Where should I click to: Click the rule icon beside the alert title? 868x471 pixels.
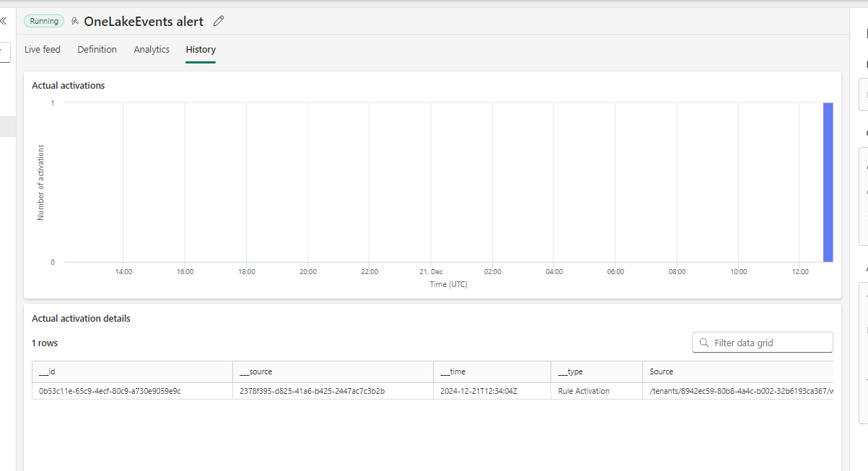(75, 21)
